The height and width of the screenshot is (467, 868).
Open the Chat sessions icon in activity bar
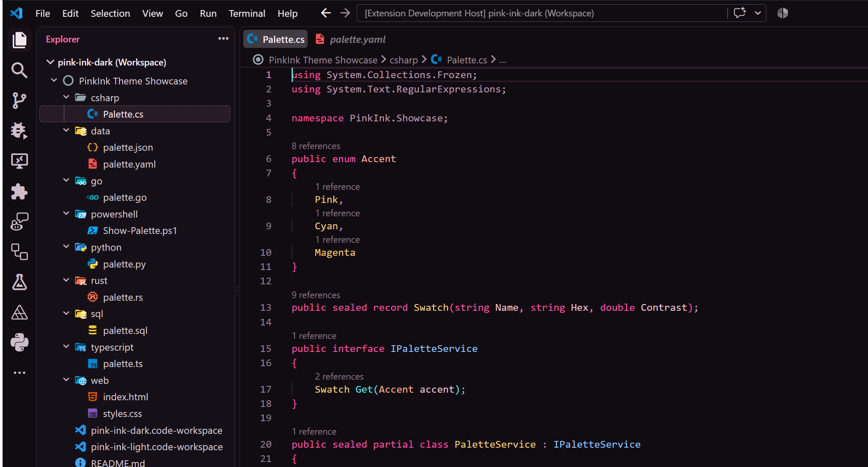(x=19, y=221)
